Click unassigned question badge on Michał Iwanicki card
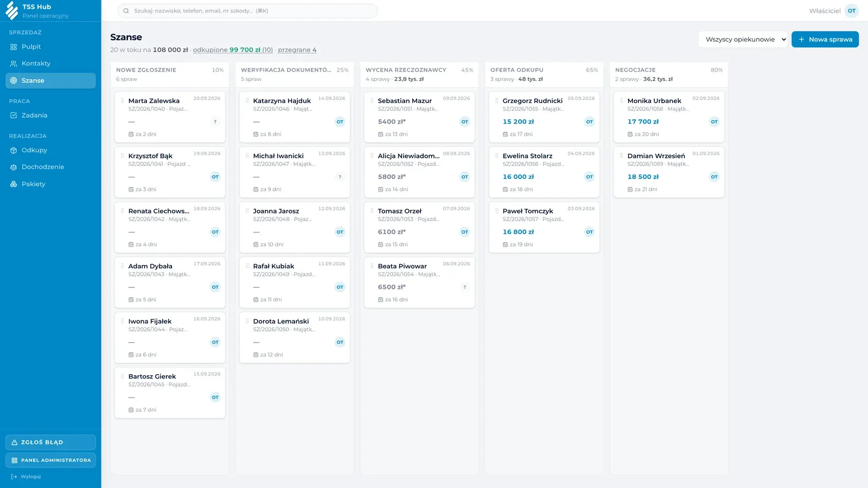The width and height of the screenshot is (868, 488). pos(340,177)
